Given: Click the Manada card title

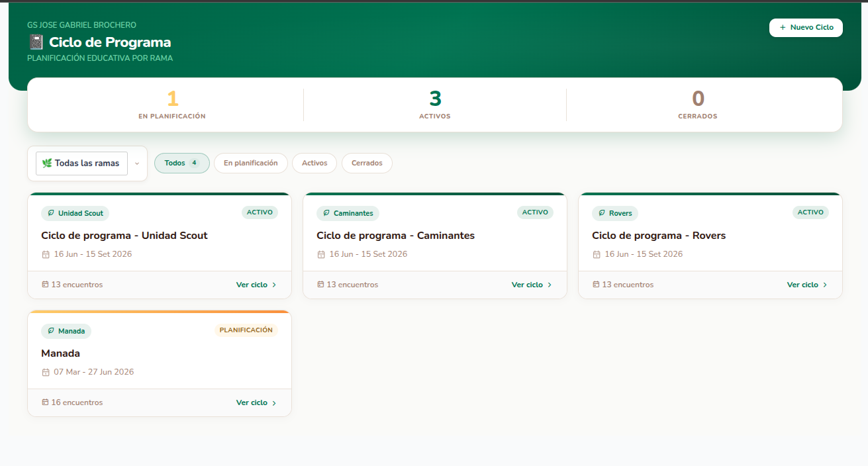Looking at the screenshot, I should coord(61,353).
